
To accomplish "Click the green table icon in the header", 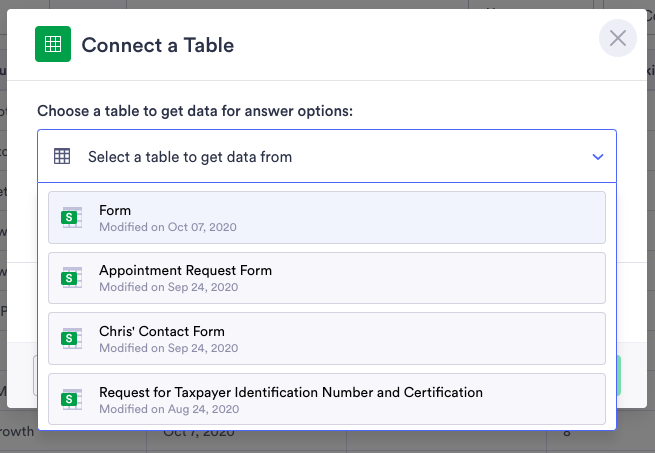I will [53, 44].
